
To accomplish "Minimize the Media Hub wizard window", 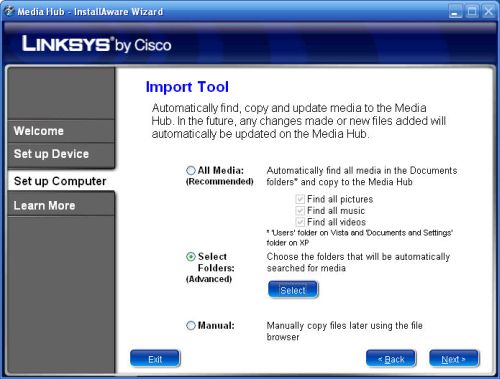I will point(456,12).
